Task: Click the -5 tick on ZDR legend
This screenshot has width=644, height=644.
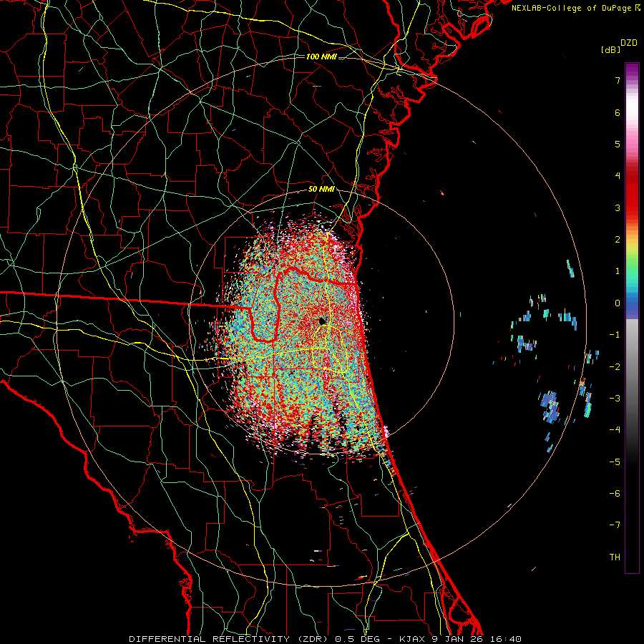Action: (x=615, y=462)
